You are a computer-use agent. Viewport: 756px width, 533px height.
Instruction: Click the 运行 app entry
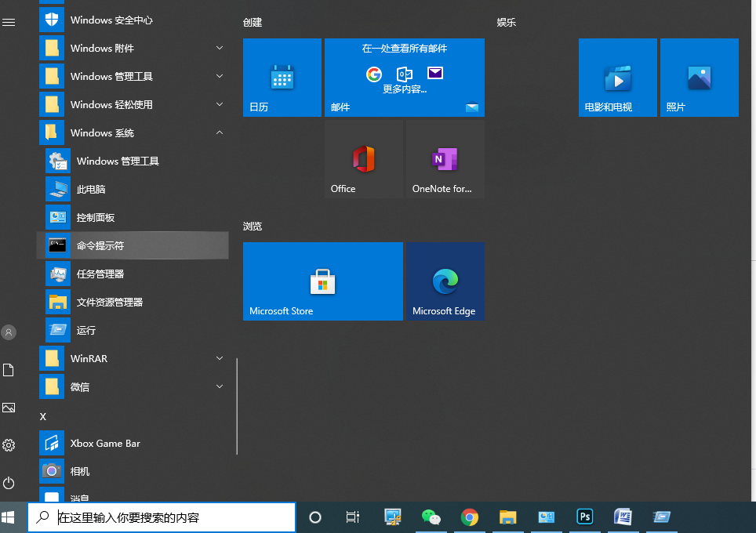(x=133, y=330)
